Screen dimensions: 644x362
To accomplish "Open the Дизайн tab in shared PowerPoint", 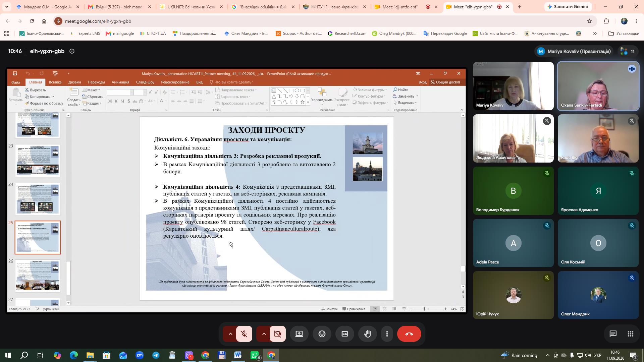I will tap(74, 82).
